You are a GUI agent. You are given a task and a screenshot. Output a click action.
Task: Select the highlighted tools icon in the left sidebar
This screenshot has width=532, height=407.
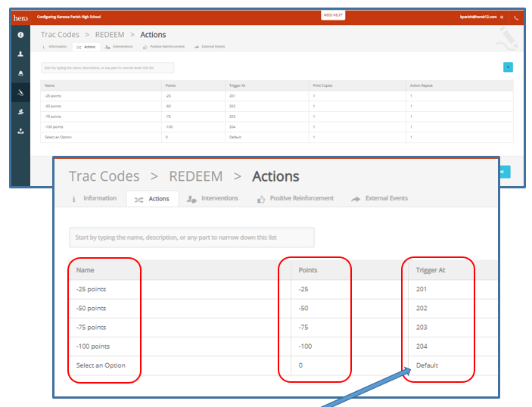pyautogui.click(x=20, y=92)
